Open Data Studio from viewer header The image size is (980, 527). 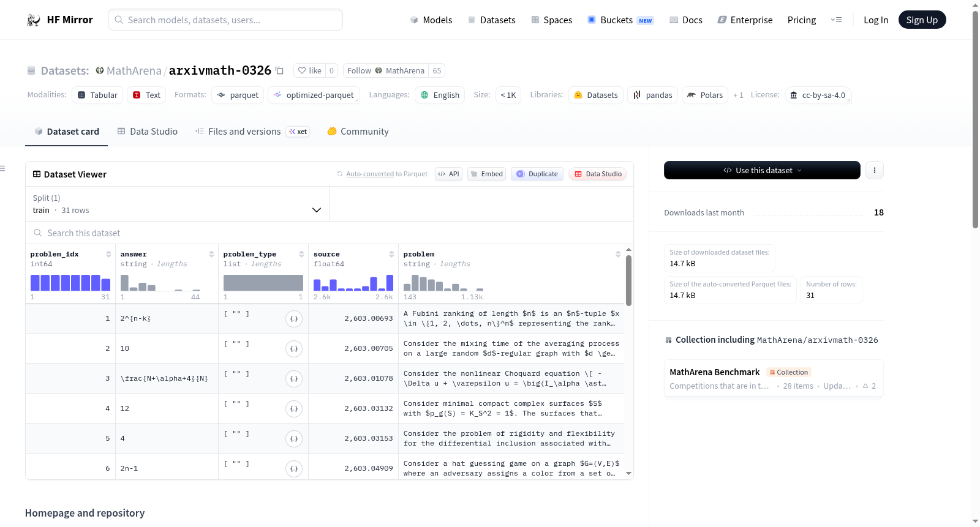click(598, 174)
